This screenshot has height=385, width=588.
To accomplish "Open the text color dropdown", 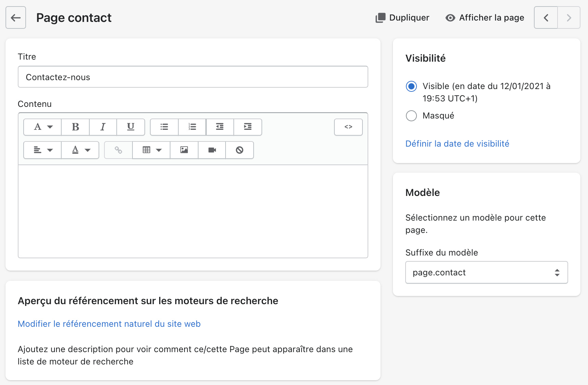I will [80, 150].
